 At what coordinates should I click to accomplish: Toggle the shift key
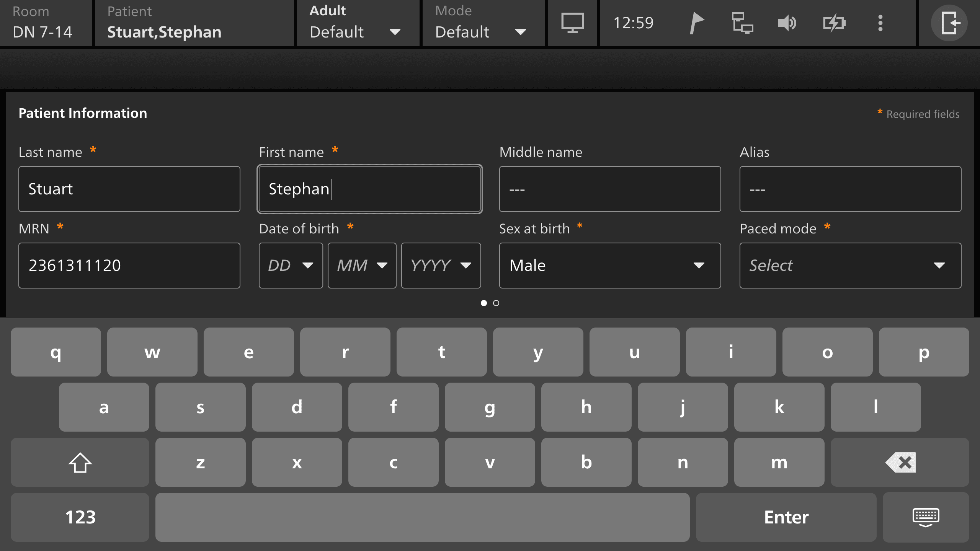80,462
